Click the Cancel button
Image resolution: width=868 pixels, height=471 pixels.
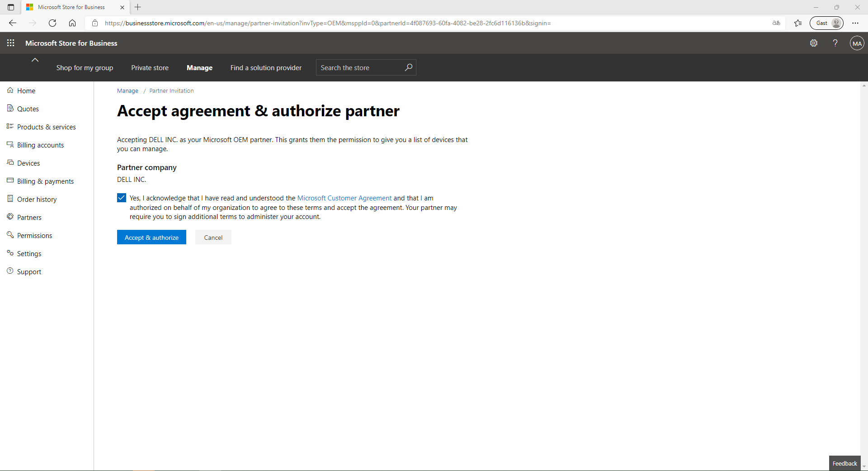coord(213,237)
